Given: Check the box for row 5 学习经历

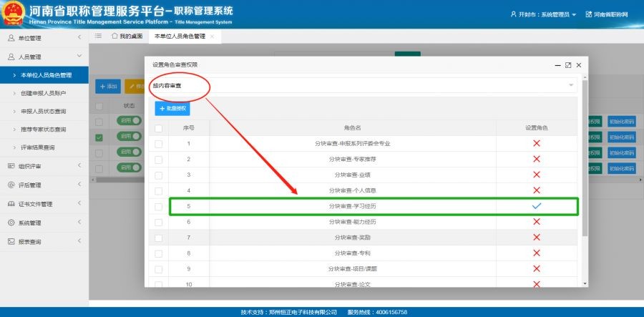Looking at the screenshot, I should [x=159, y=207].
